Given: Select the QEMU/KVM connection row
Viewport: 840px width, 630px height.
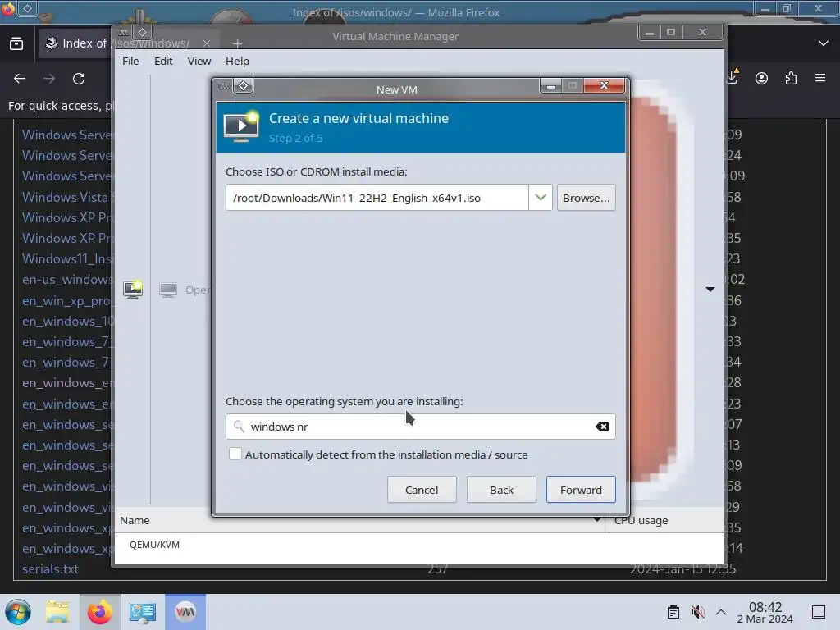Looking at the screenshot, I should pos(419,545).
